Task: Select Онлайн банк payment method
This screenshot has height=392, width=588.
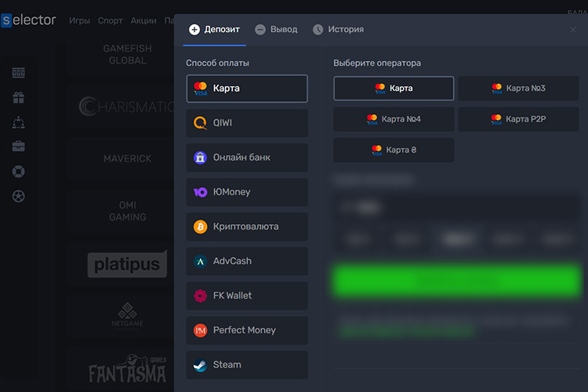Action: (x=247, y=158)
